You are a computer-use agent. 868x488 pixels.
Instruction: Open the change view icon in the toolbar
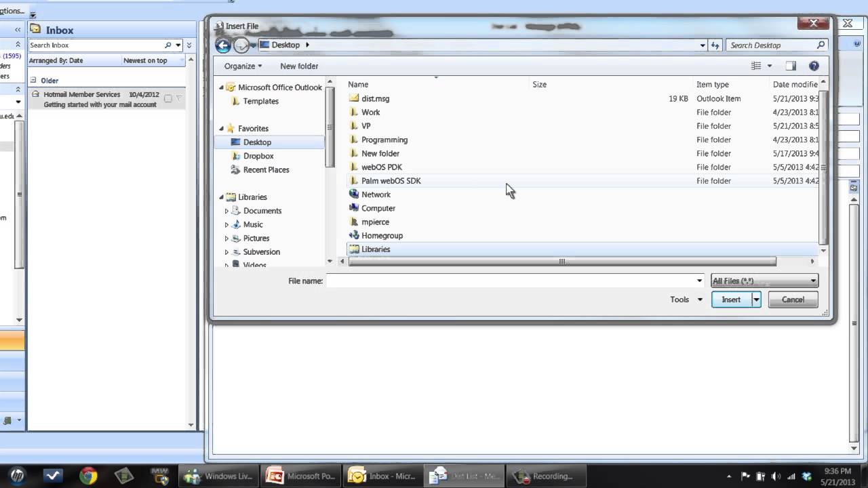pyautogui.click(x=756, y=66)
